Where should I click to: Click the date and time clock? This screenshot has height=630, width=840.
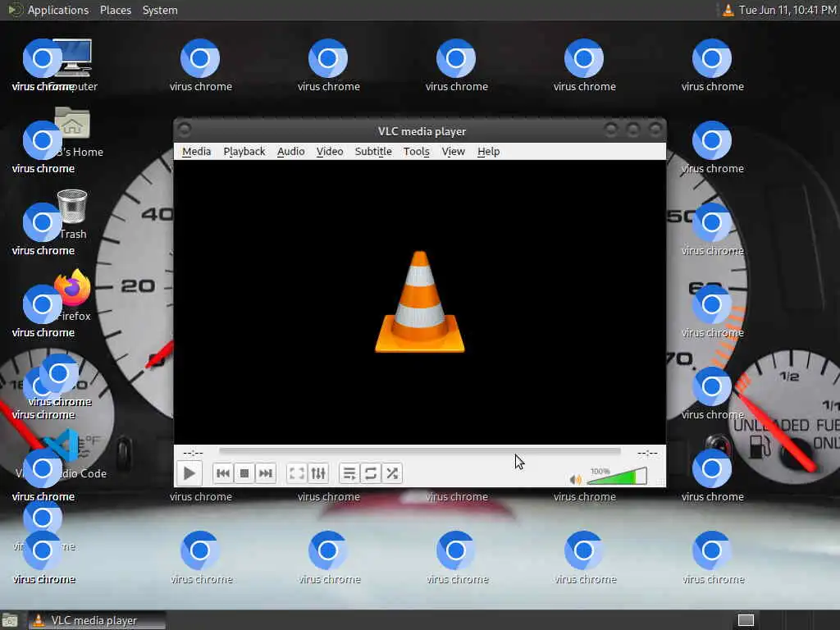point(787,10)
